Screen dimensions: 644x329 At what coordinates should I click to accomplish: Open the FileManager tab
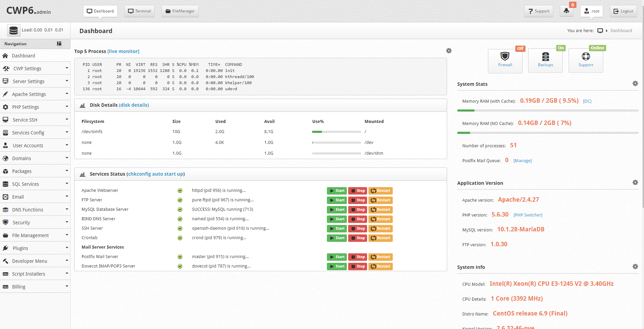click(180, 11)
